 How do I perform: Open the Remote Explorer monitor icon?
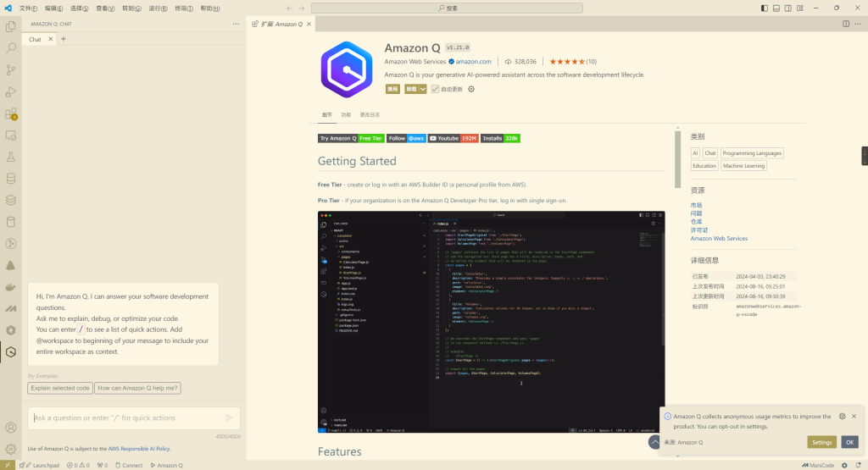pyautogui.click(x=10, y=135)
